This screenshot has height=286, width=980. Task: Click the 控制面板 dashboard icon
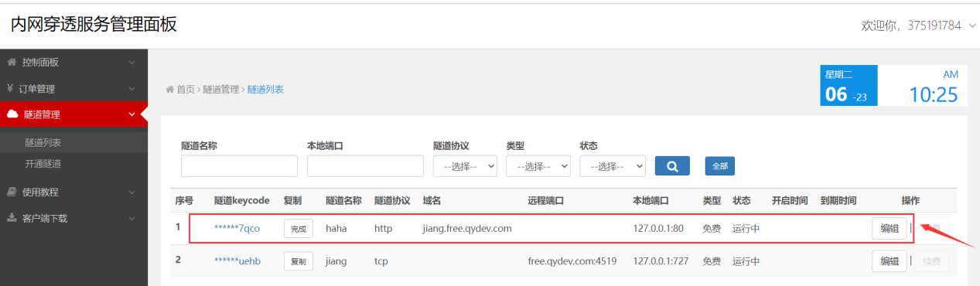[12, 62]
